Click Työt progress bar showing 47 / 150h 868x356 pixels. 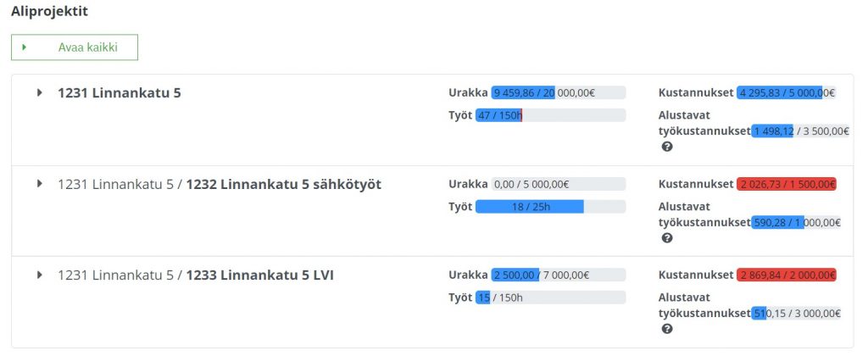coord(550,115)
